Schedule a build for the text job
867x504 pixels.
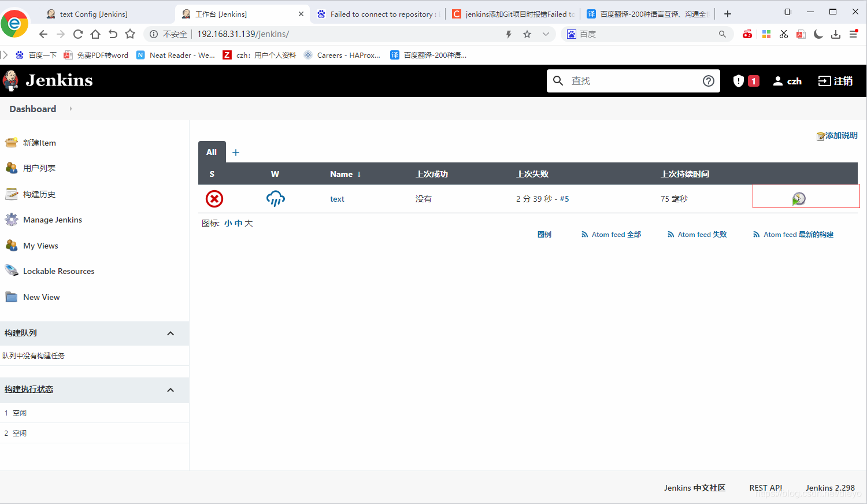(799, 199)
